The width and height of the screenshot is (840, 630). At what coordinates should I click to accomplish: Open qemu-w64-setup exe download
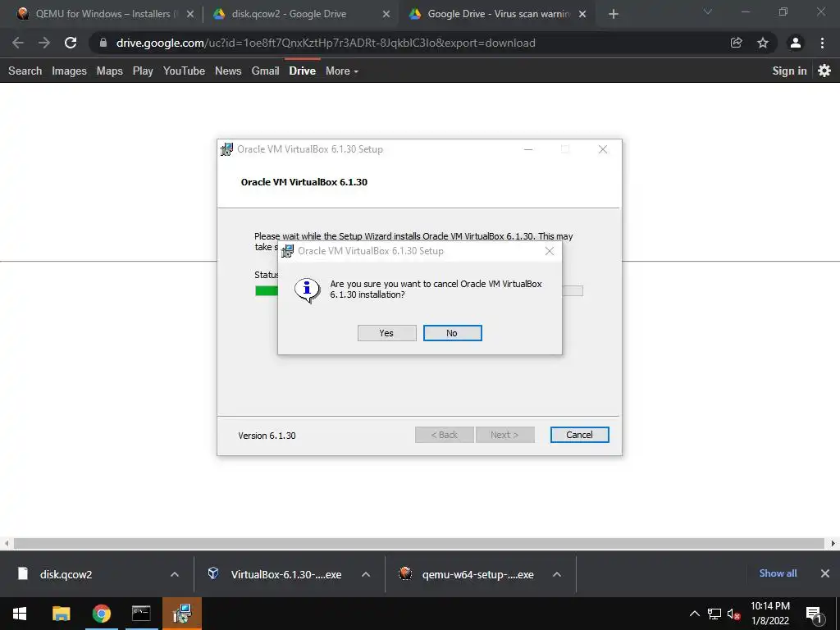tap(477, 574)
